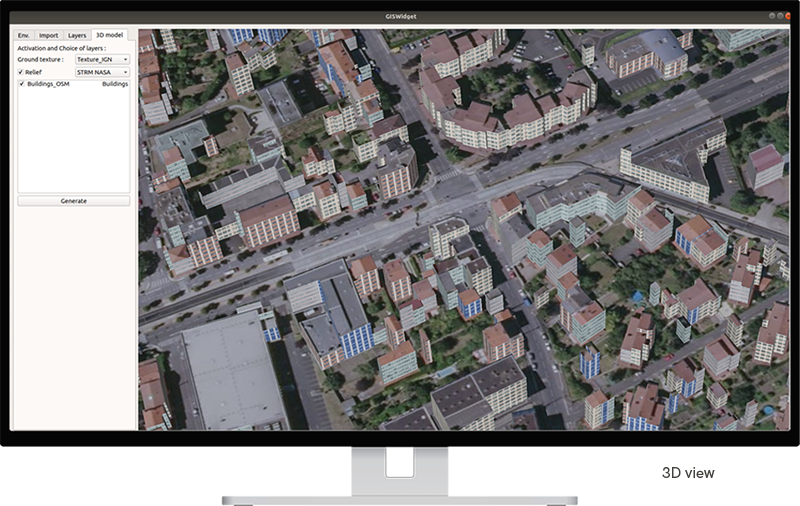Click the 3D view caption below the window
The image size is (800, 506).
688,473
